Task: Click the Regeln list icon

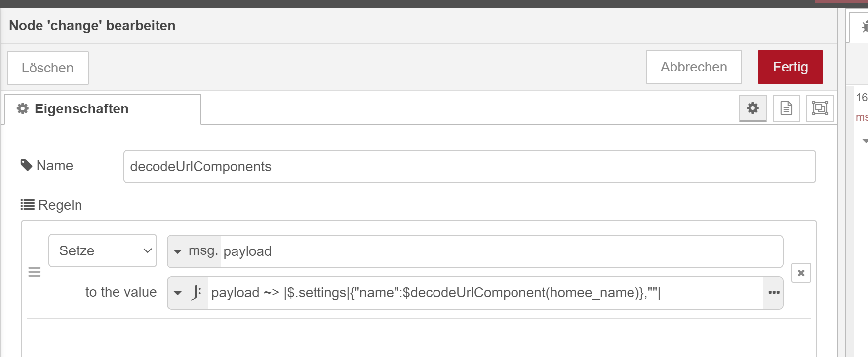Action: tap(27, 204)
